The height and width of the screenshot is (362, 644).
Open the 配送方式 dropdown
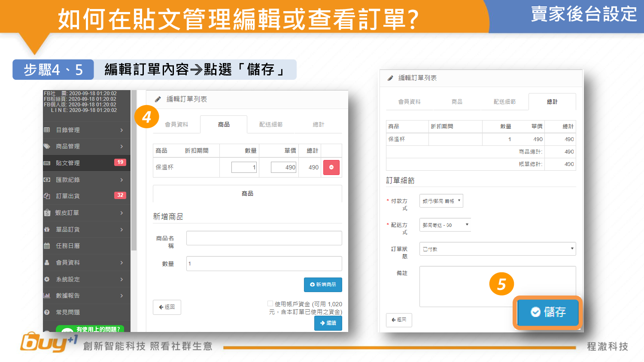445,225
